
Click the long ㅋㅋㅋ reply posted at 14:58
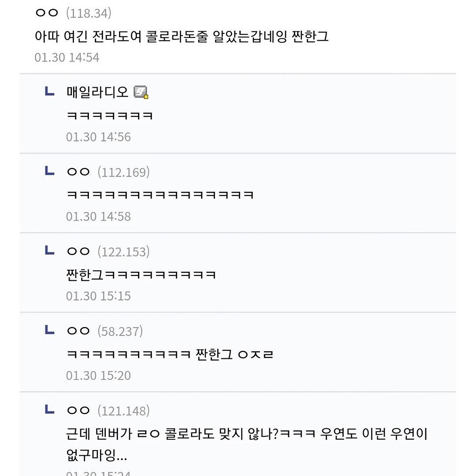[x=160, y=195]
